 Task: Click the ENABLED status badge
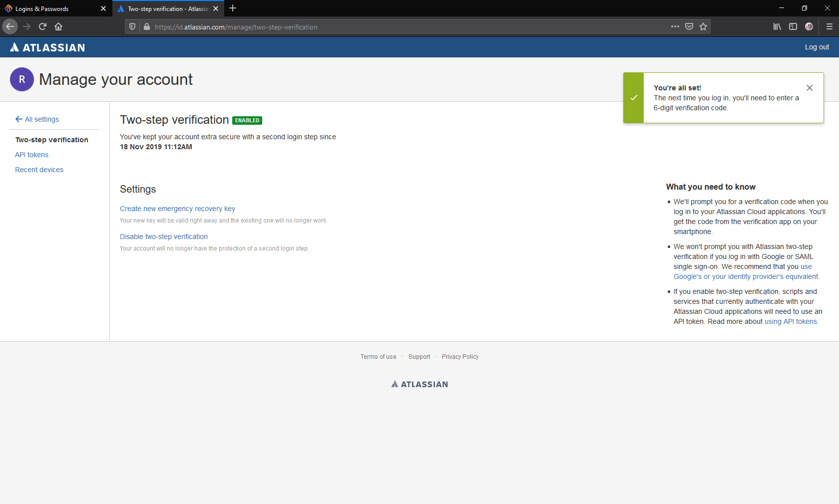(247, 120)
